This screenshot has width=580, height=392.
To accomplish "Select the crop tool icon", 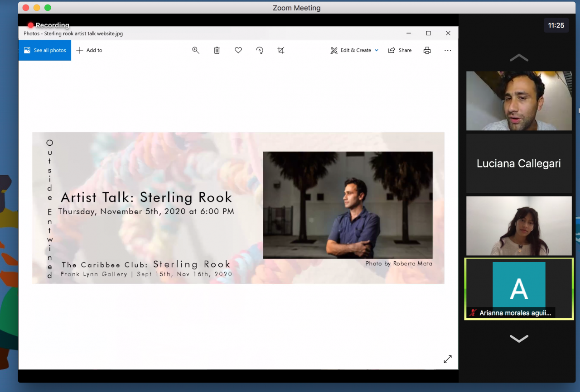I will tap(281, 50).
